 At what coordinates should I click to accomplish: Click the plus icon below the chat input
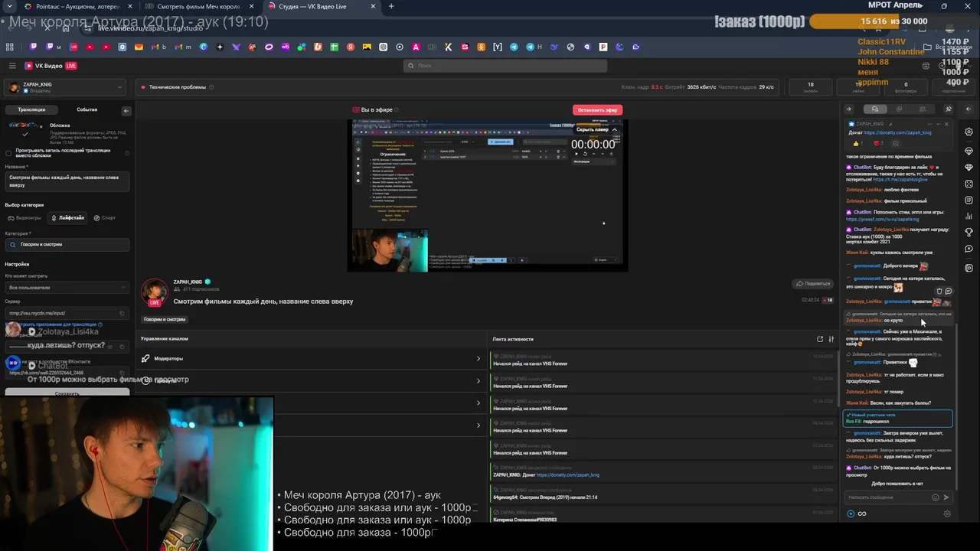[851, 514]
